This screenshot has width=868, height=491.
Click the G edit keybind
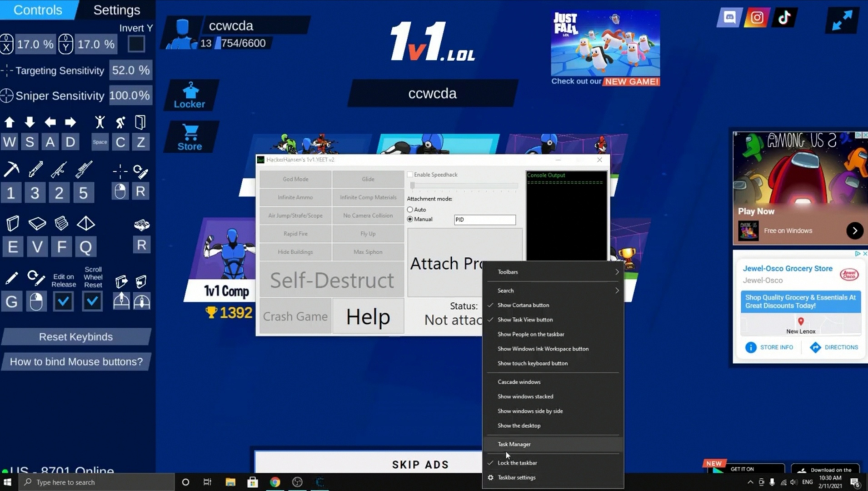[12, 301]
